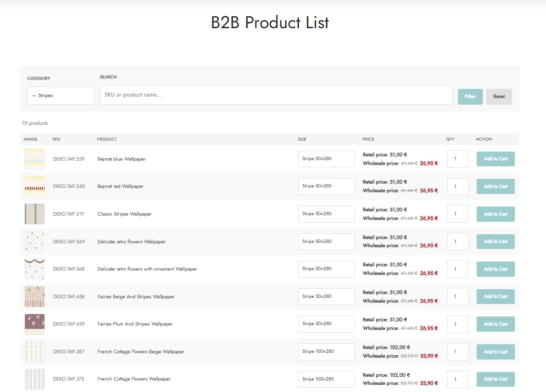Screen dimensions: 546x392
Task: Click SKU text DEKO.TAP.387
Action: [68, 352]
